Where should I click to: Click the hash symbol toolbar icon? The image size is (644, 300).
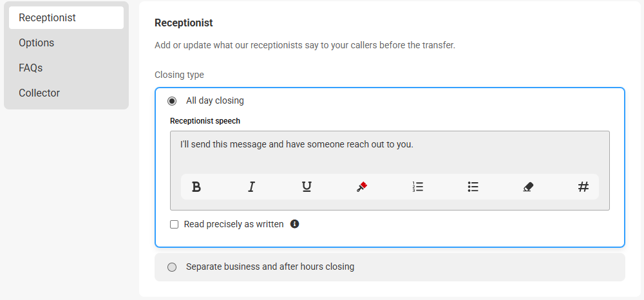[x=583, y=187]
